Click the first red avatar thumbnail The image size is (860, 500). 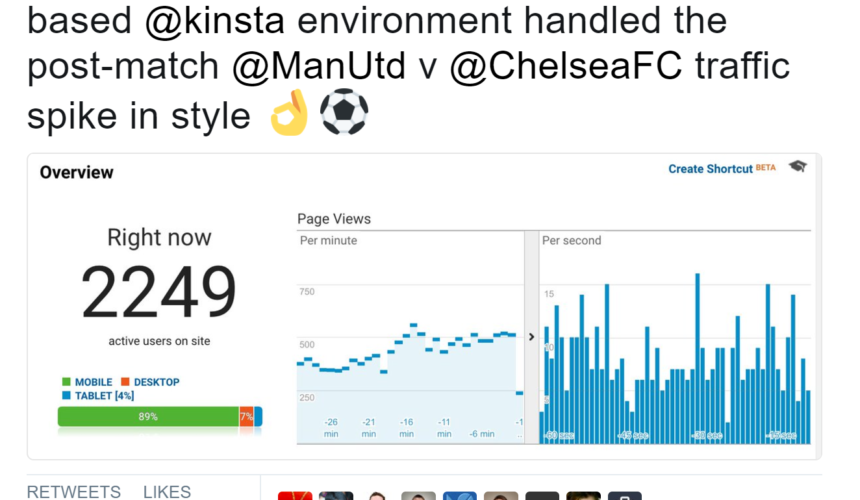click(295, 496)
